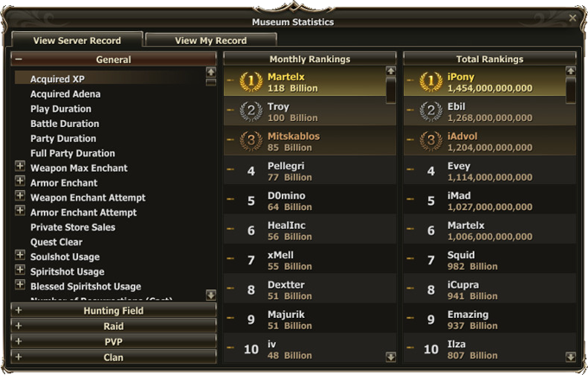Image resolution: width=588 pixels, height=375 pixels.
Task: Select Acquired Adena in the list
Action: [65, 93]
